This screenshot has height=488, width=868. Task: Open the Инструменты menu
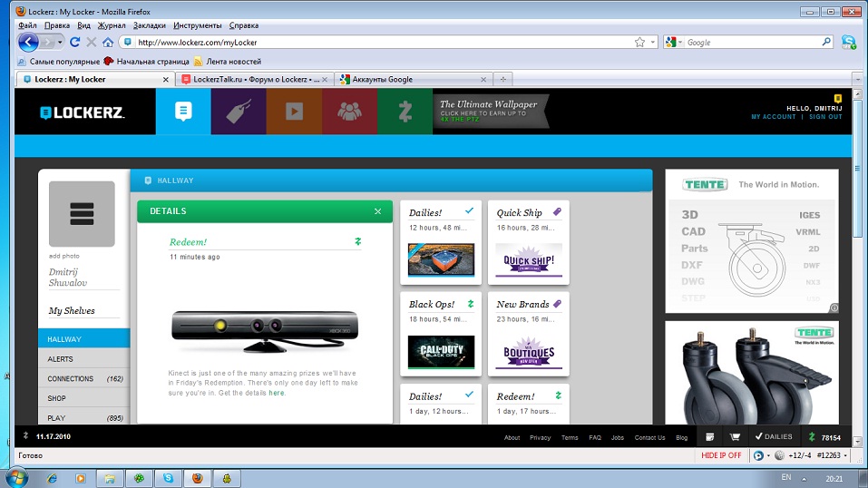tap(198, 25)
